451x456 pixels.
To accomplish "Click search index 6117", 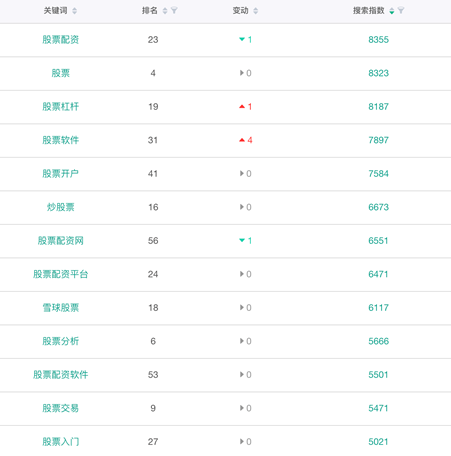I will 379,308.
